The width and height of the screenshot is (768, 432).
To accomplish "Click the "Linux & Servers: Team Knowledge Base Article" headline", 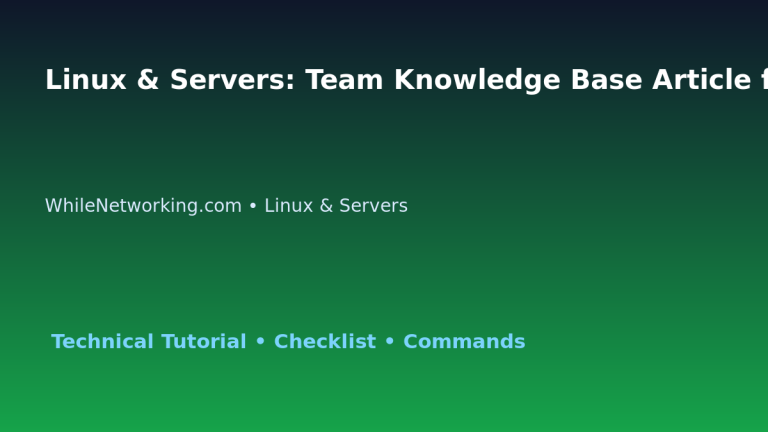I will click(407, 80).
